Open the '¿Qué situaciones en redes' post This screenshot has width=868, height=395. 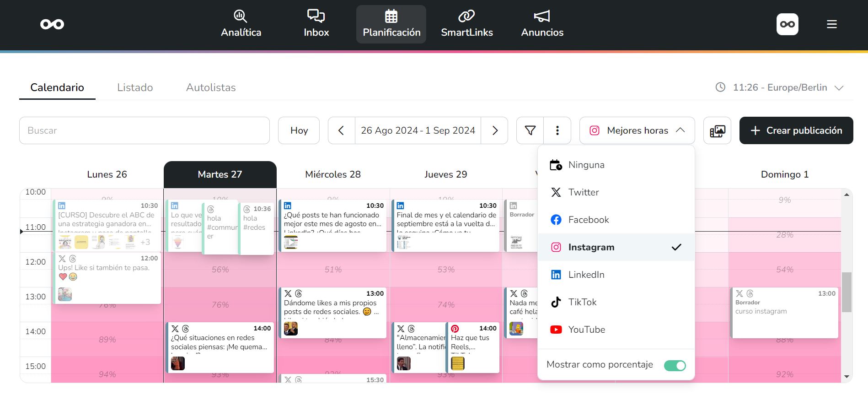pos(220,347)
